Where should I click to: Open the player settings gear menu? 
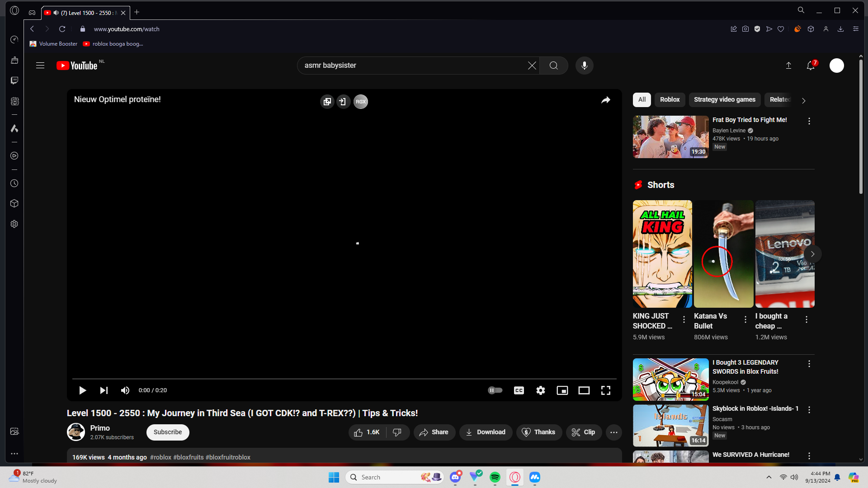(x=541, y=390)
